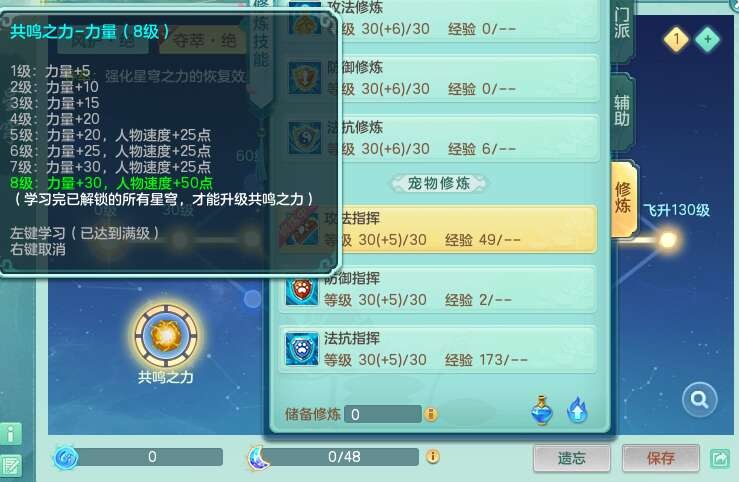Click the blue potion bottle icon
The image size is (739, 482).
[x=542, y=410]
